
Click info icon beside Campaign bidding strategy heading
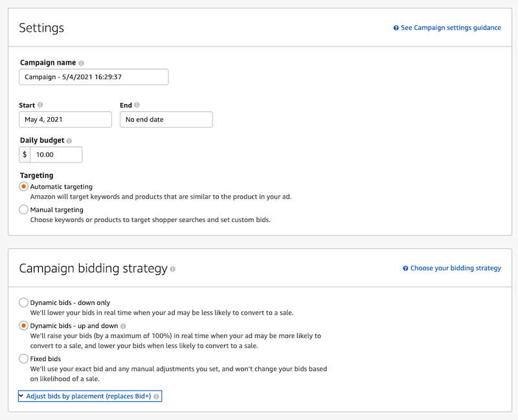pos(172,269)
